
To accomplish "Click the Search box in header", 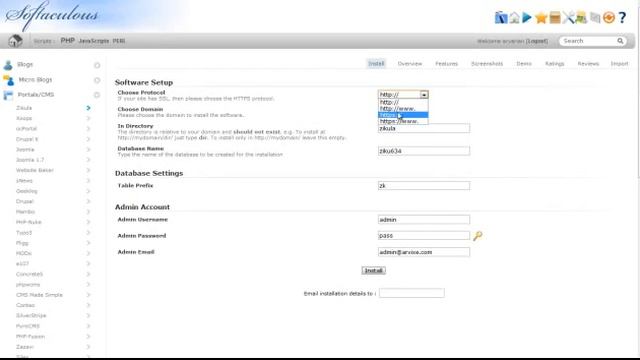I will (592, 41).
